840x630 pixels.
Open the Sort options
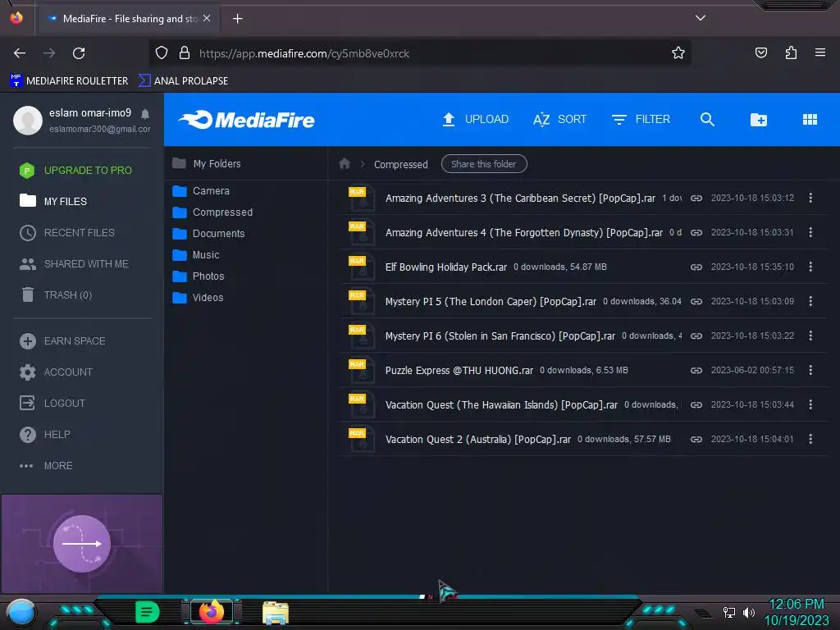559,120
